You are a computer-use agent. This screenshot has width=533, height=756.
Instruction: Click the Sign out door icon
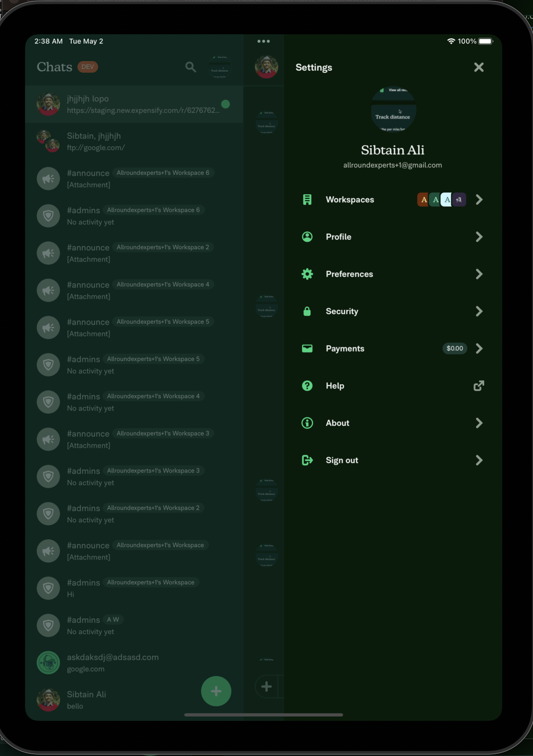(x=307, y=460)
